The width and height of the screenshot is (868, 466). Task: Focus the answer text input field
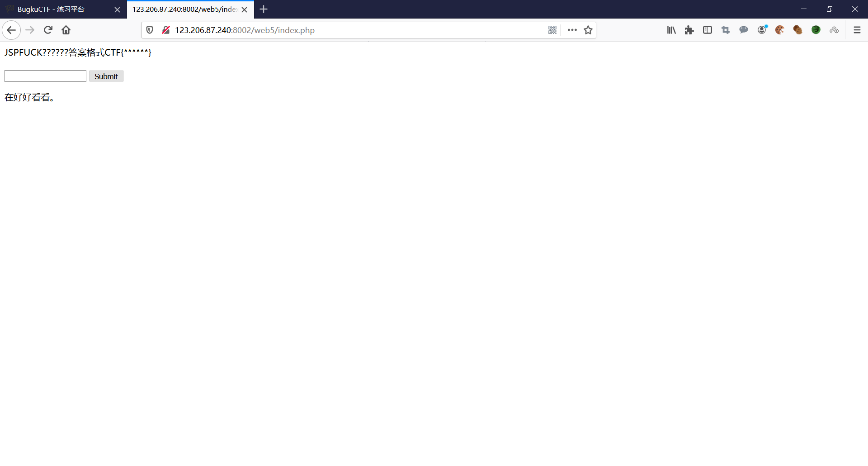[x=45, y=76]
